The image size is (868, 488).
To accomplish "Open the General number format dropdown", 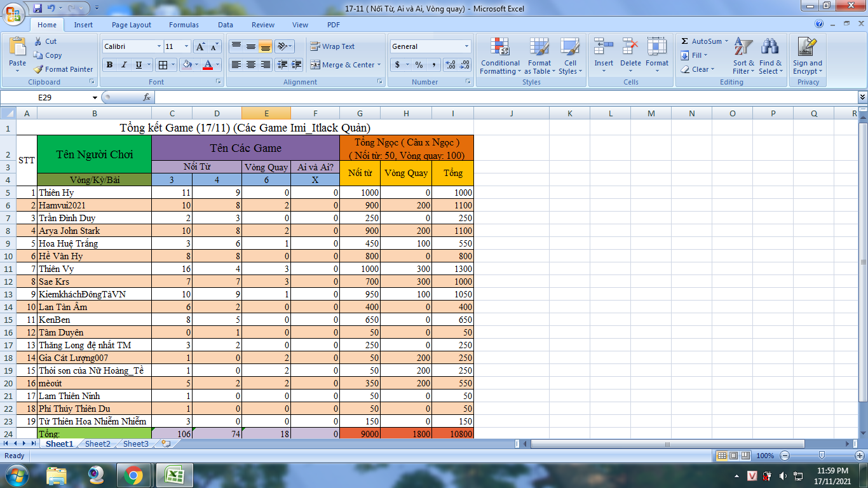I will pyautogui.click(x=466, y=46).
